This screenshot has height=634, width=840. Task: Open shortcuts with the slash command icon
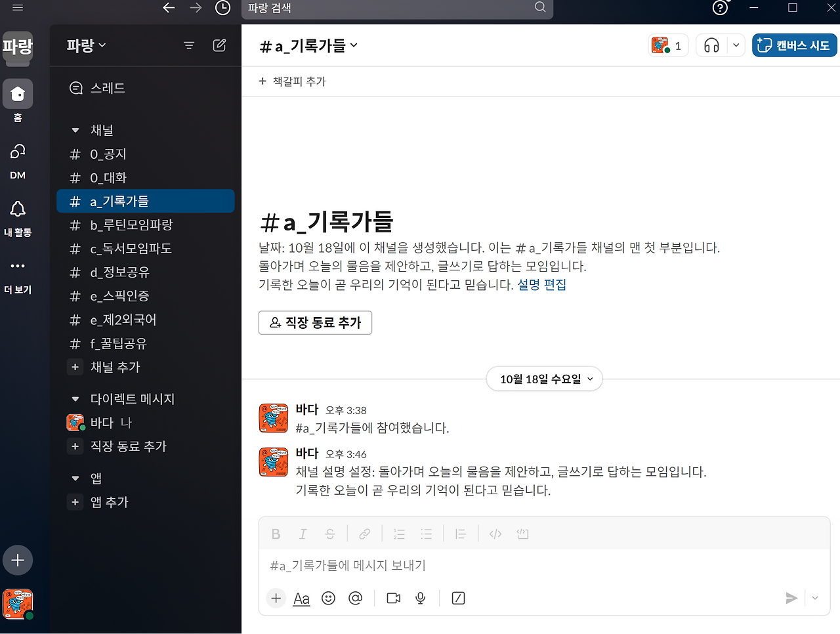tap(457, 598)
